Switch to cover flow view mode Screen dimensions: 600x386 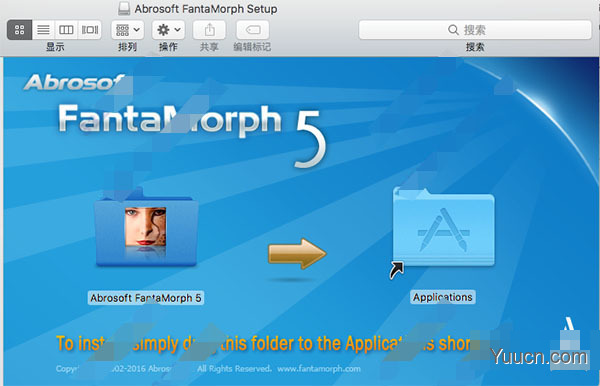pyautogui.click(x=90, y=30)
